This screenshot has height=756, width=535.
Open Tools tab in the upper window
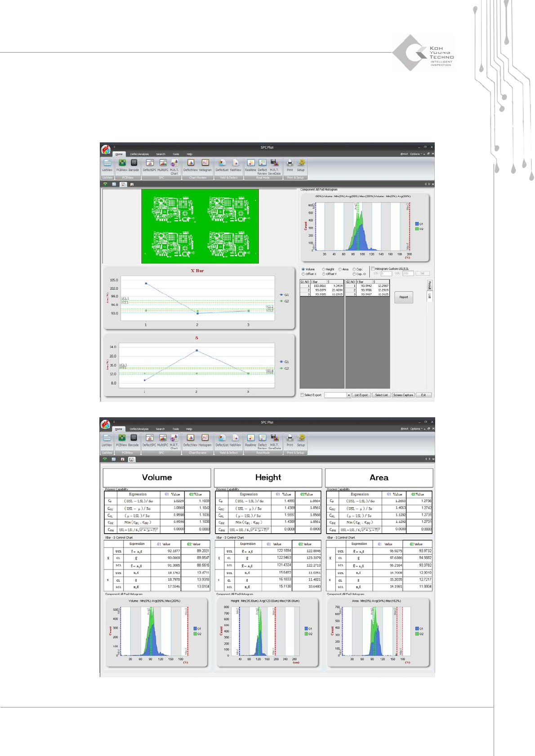click(x=176, y=154)
